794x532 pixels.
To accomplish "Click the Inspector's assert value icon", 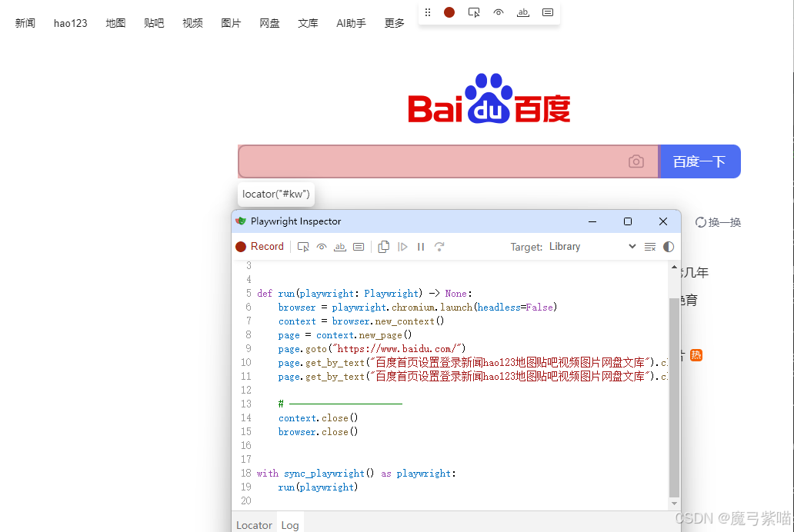I will 359,247.
